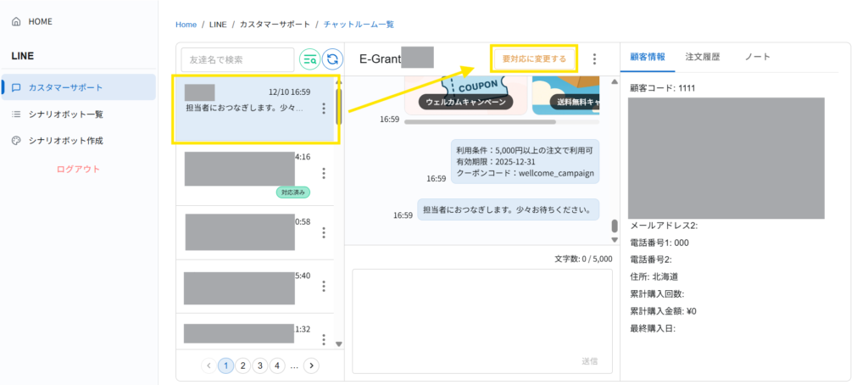
Task: Click the 友達名で検索 search field
Action: (237, 59)
